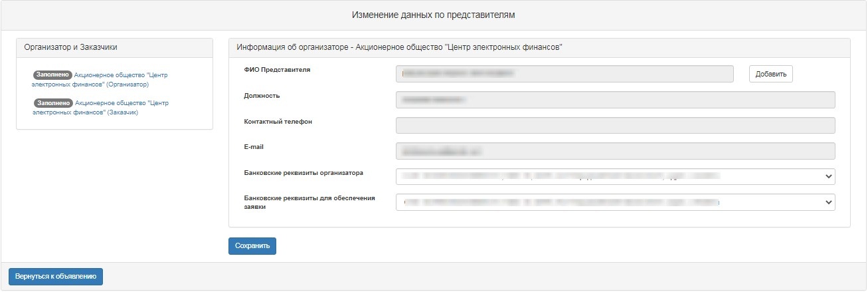Viewport: 868px width, 292px height.
Task: Click the Заполнено badge beside the Организатор entry
Action: pos(52,75)
